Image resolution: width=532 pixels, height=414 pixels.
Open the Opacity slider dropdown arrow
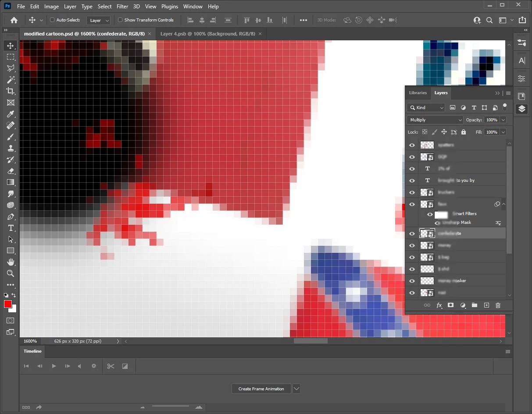point(503,120)
